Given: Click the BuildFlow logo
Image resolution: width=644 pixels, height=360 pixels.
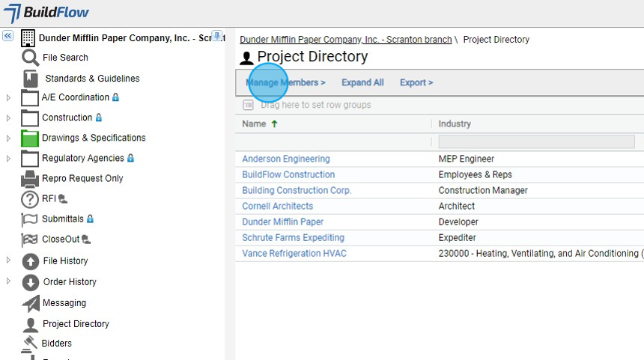Looking at the screenshot, I should click(x=46, y=13).
